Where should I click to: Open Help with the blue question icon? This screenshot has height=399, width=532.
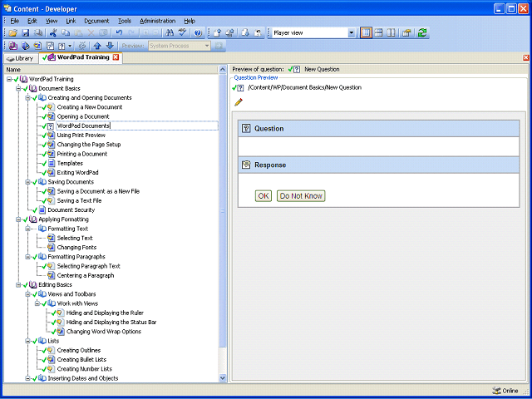pyautogui.click(x=198, y=33)
